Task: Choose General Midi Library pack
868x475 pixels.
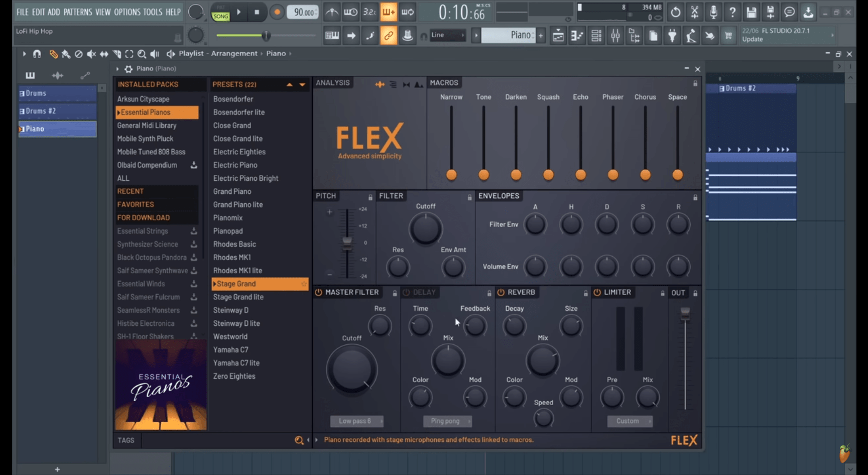Action: click(x=147, y=126)
